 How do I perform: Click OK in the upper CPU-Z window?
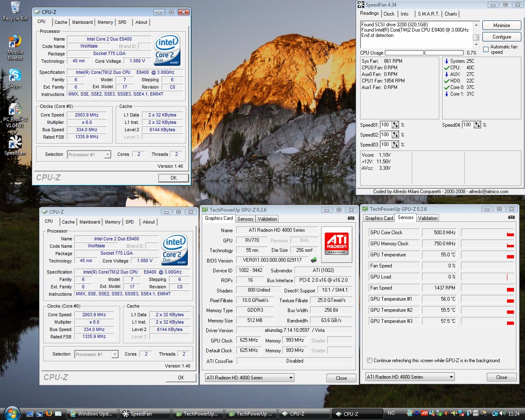click(x=173, y=178)
